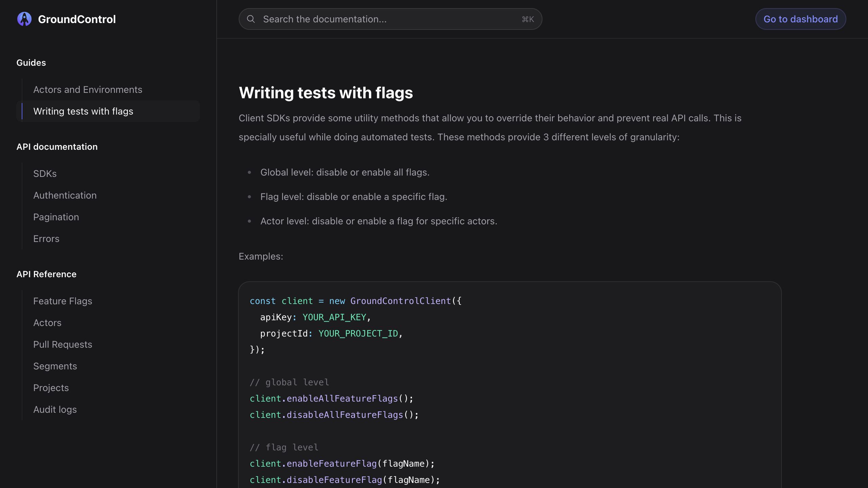
Task: Click the // global level comment
Action: (x=289, y=382)
